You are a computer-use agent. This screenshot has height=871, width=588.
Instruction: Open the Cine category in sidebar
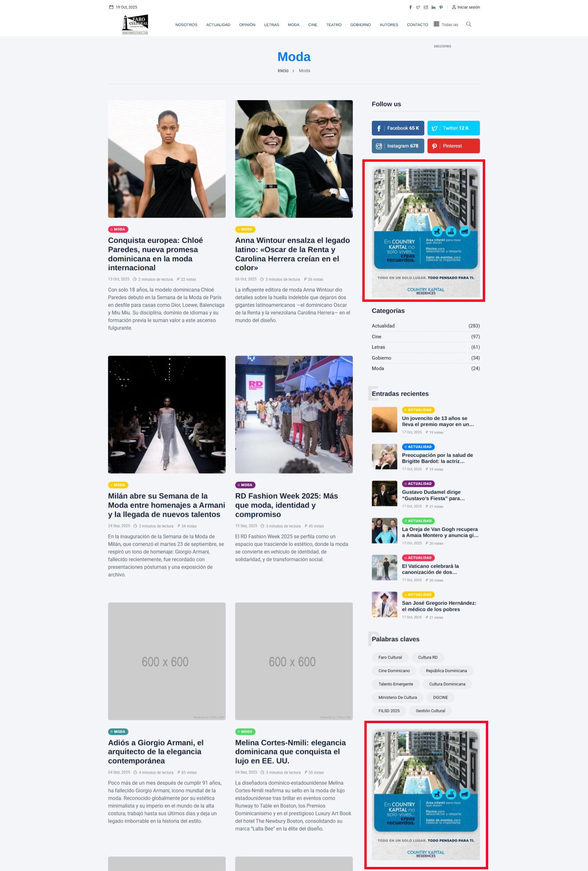click(x=376, y=337)
